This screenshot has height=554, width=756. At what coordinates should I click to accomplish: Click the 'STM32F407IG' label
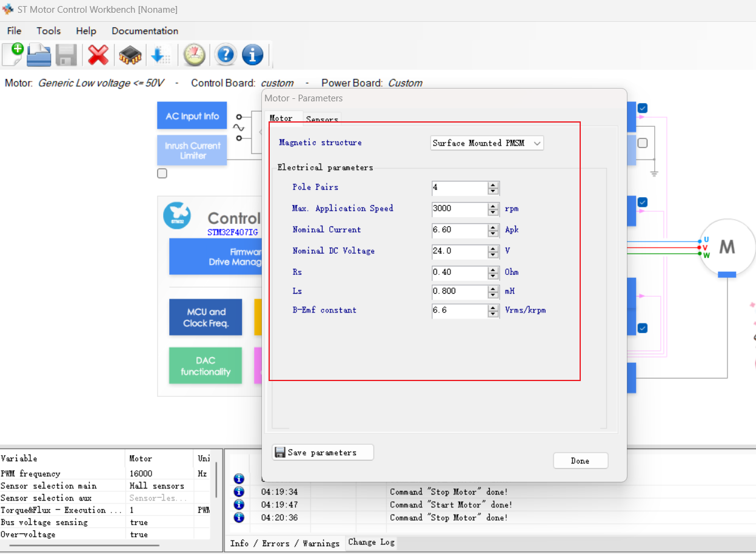pos(233,232)
